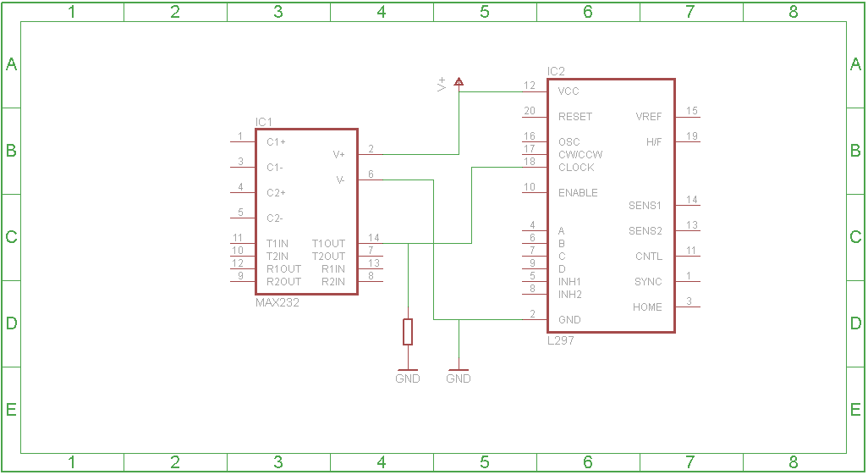
Task: Click the R1OUT pin label
Action: pyautogui.click(x=284, y=269)
